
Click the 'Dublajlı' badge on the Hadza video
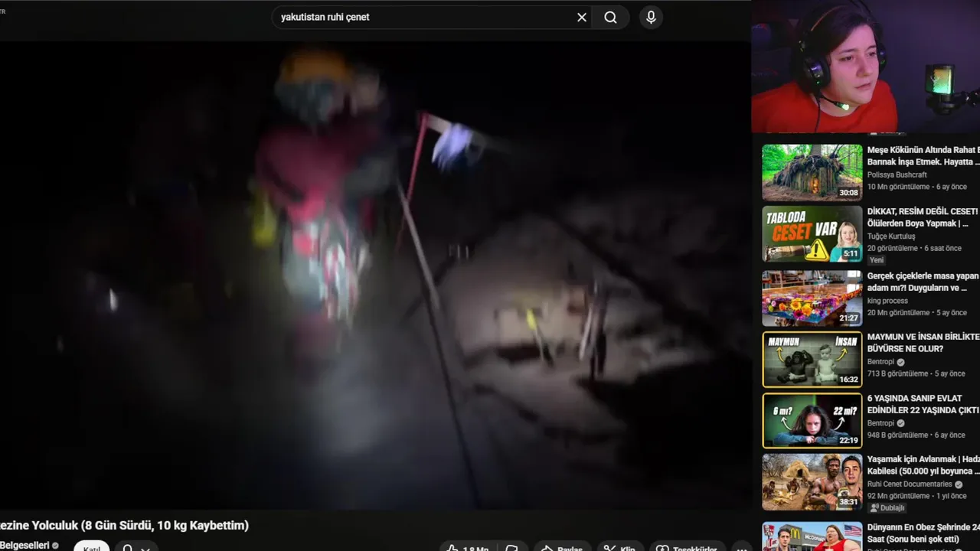coord(888,508)
